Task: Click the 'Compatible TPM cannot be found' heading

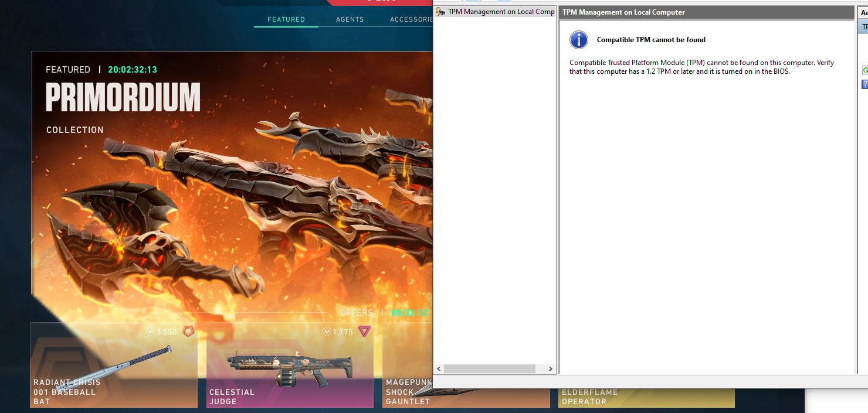Action: pos(651,40)
